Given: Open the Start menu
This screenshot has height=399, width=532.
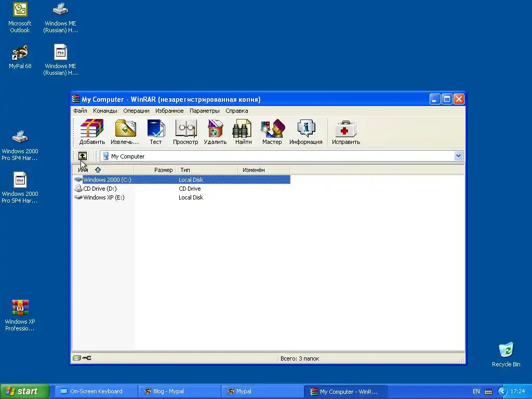Looking at the screenshot, I should point(24,392).
